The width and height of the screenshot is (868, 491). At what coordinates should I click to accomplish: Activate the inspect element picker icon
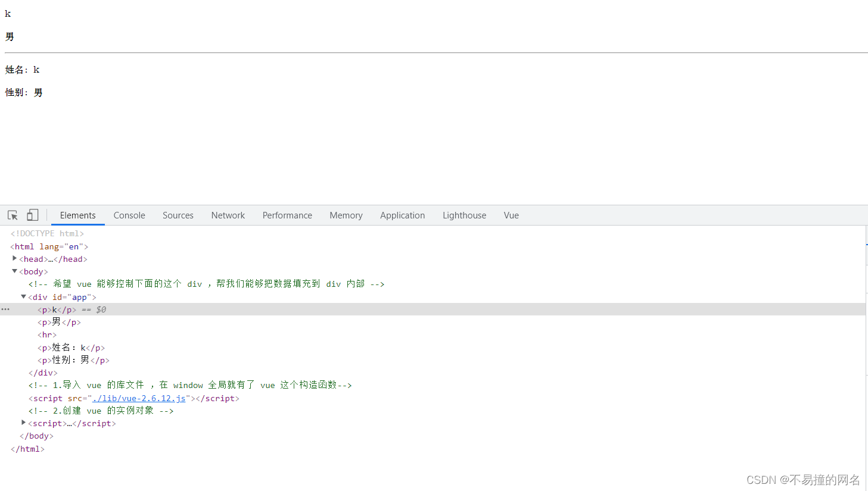coord(13,215)
